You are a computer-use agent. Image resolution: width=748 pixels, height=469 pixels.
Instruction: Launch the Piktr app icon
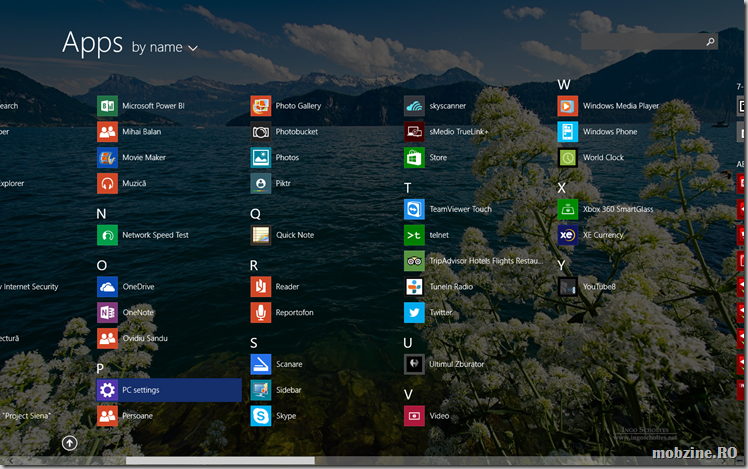tap(261, 183)
